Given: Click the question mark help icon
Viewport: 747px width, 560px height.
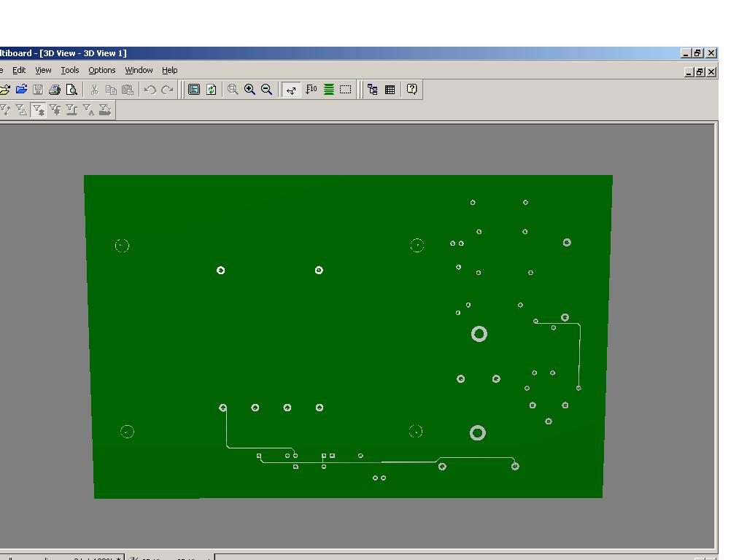Looking at the screenshot, I should click(x=412, y=90).
